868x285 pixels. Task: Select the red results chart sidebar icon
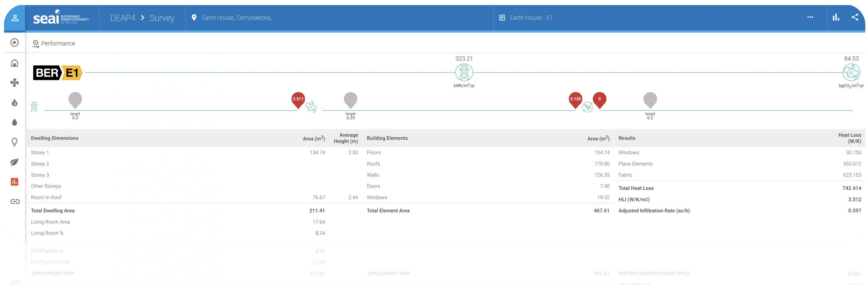tap(15, 182)
